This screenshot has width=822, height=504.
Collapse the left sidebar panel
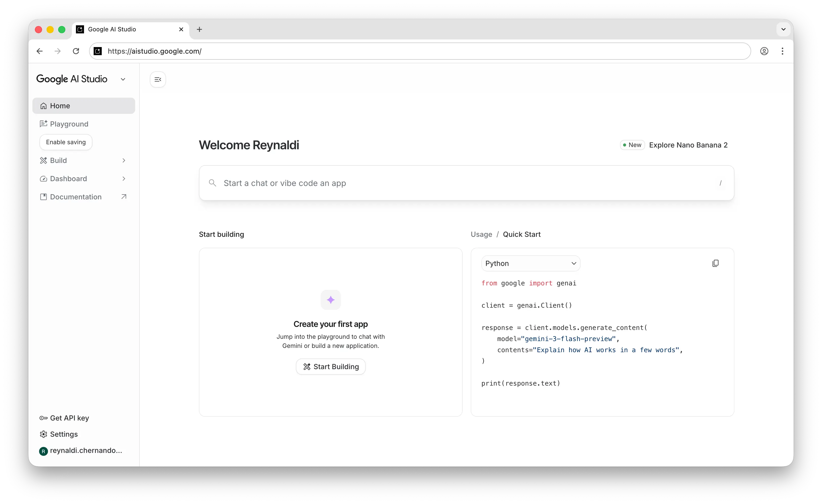coord(157,79)
